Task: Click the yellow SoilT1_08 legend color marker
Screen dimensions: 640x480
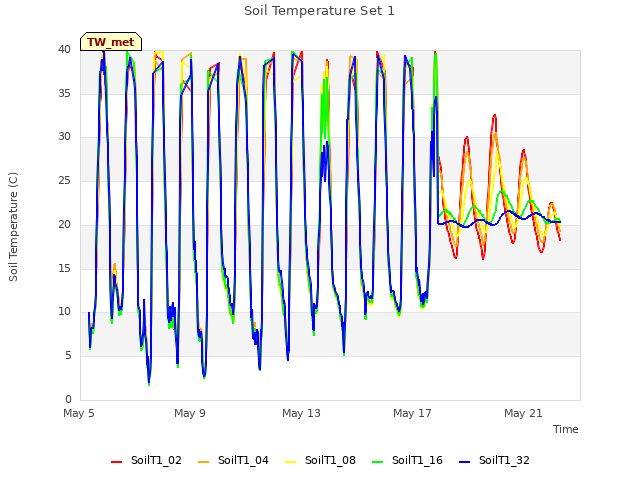Action: [290, 462]
